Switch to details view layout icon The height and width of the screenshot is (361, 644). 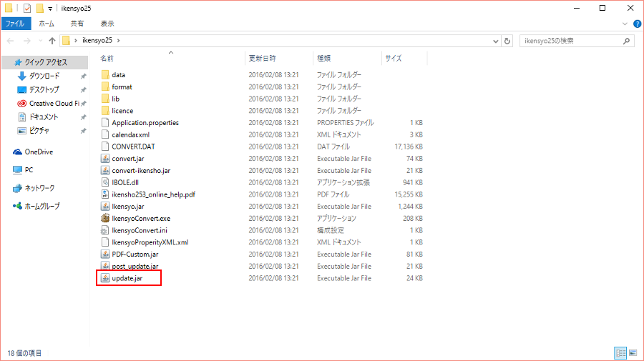click(620, 353)
